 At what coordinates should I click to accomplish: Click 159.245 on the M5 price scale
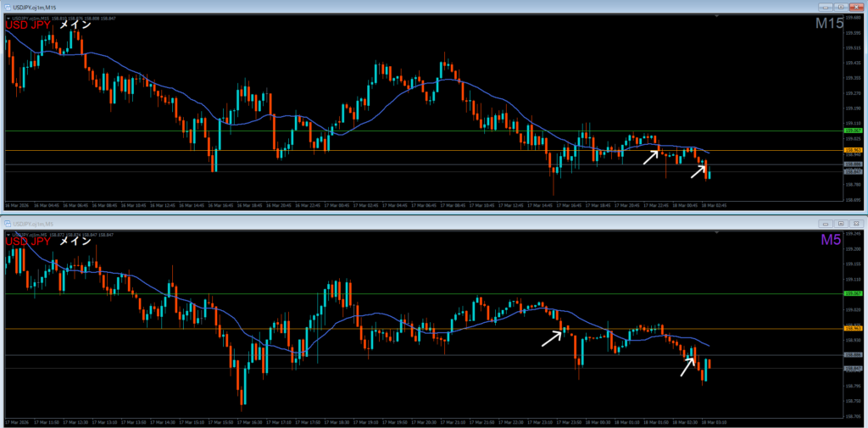coord(852,234)
